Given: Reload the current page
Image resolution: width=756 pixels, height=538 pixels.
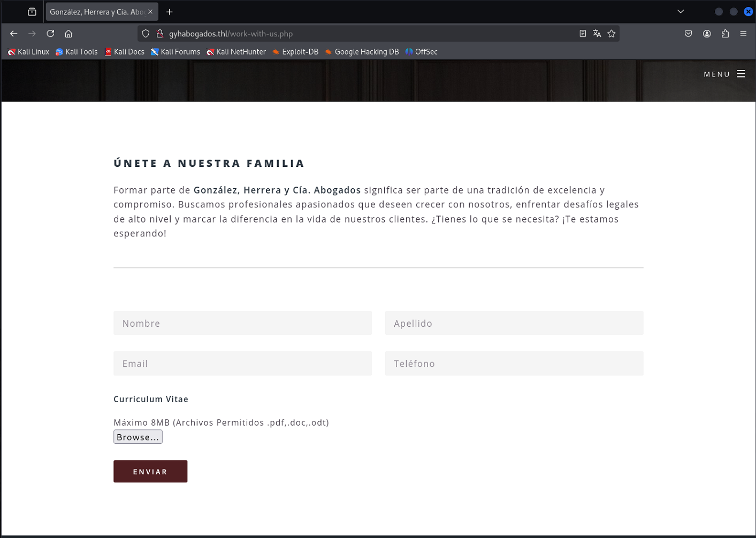Looking at the screenshot, I should [x=50, y=34].
